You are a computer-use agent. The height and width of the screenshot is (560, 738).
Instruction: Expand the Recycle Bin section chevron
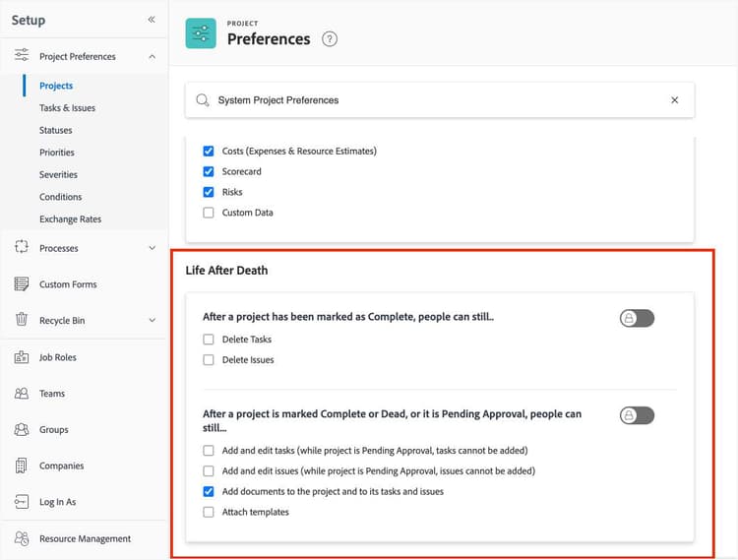pyautogui.click(x=152, y=320)
